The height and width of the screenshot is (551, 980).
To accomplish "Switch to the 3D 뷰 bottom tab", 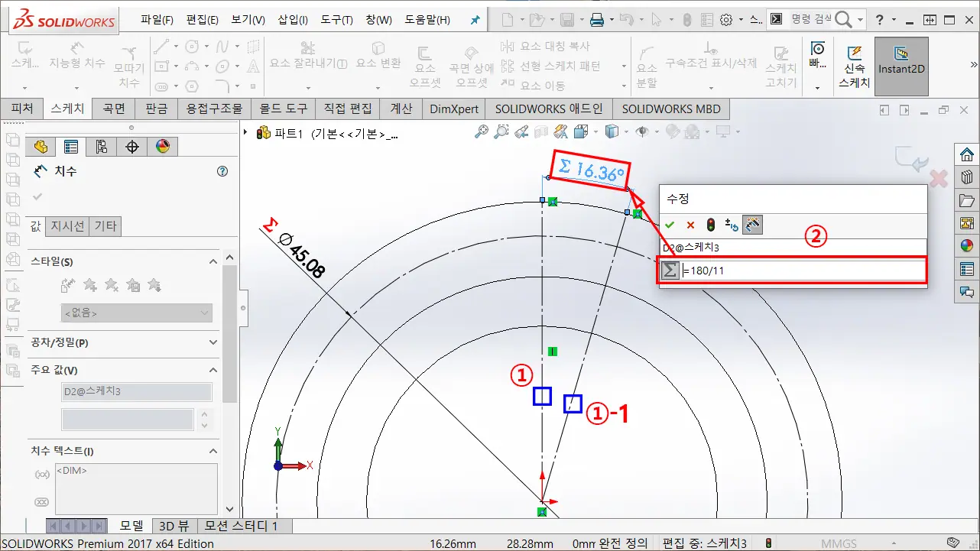I will (174, 526).
